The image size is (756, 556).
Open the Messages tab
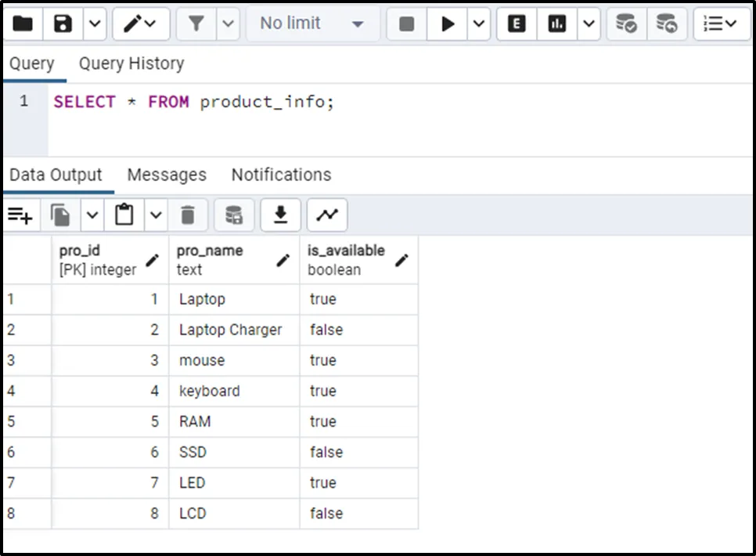pyautogui.click(x=167, y=175)
